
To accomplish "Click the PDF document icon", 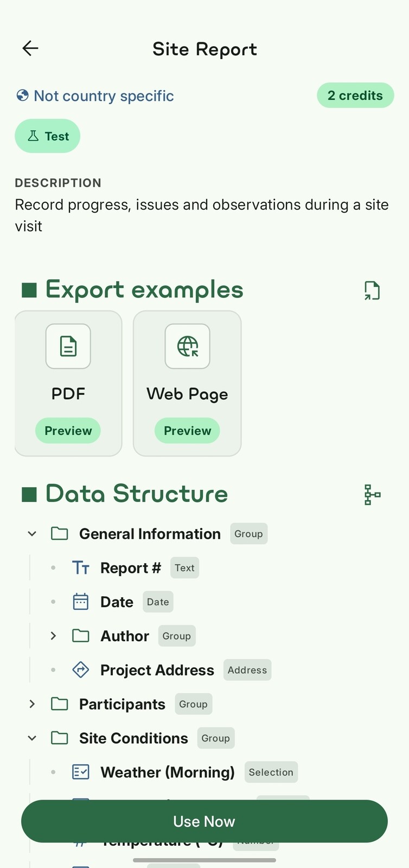I will (x=68, y=346).
